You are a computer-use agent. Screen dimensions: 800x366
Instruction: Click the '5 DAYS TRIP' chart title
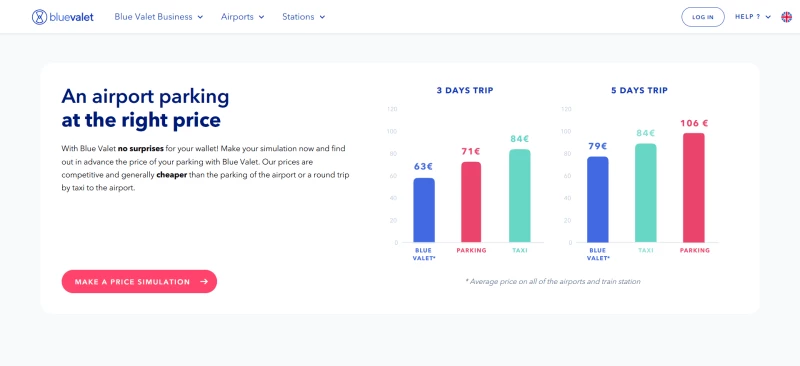639,90
